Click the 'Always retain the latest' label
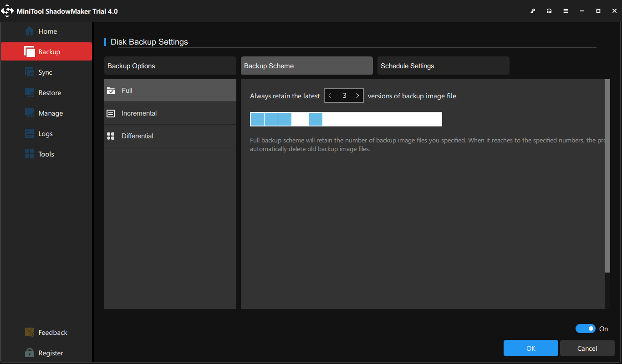Screen dimensions: 622x364 285,96
